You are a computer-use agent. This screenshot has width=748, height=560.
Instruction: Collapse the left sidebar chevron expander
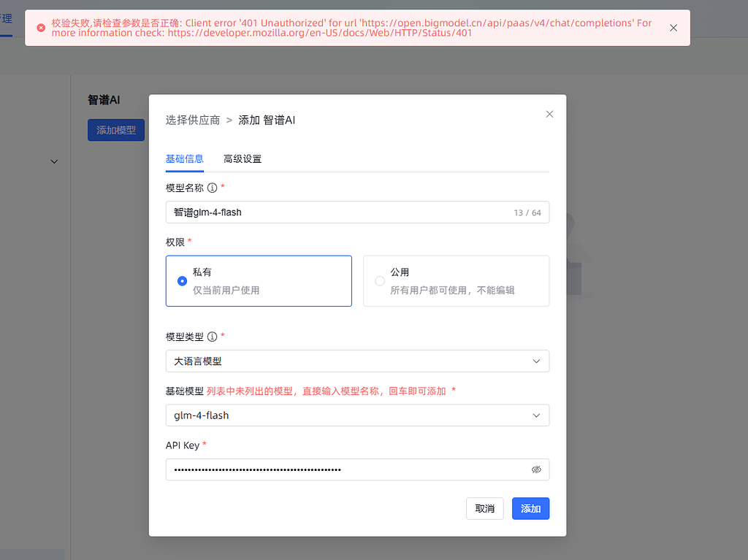coord(54,161)
